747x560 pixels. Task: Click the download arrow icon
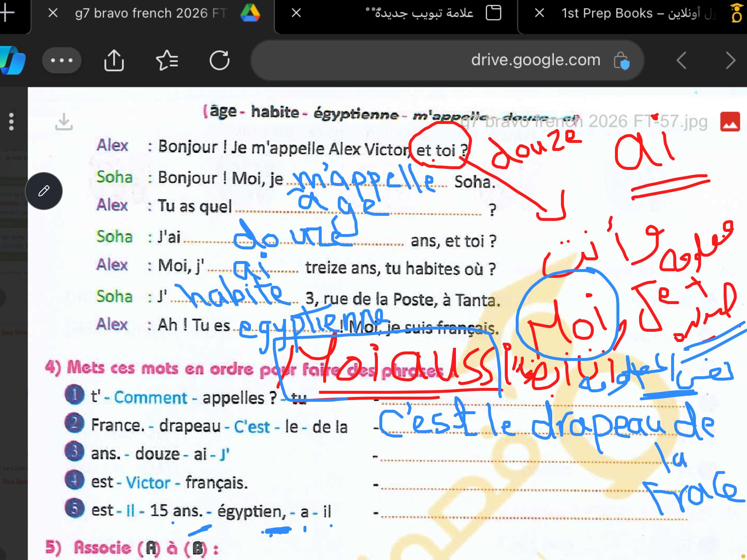[x=64, y=121]
